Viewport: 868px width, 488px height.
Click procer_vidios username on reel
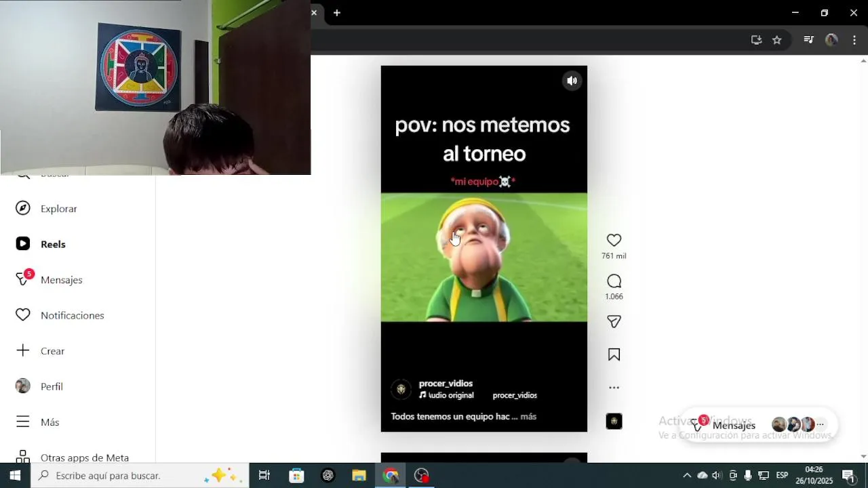tap(446, 384)
